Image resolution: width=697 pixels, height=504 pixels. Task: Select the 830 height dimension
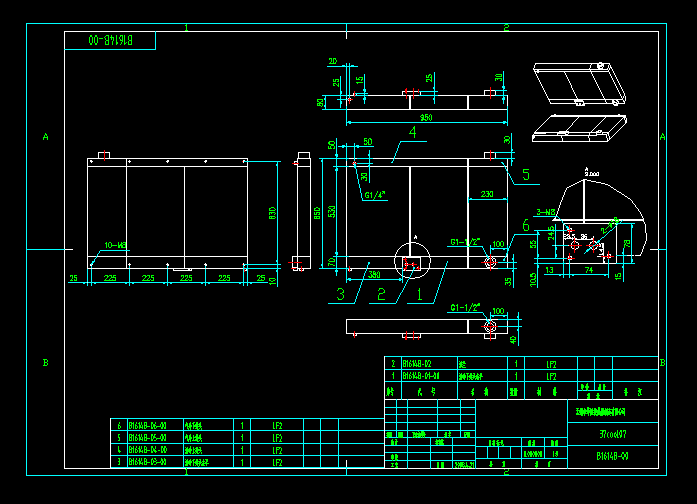point(272,213)
